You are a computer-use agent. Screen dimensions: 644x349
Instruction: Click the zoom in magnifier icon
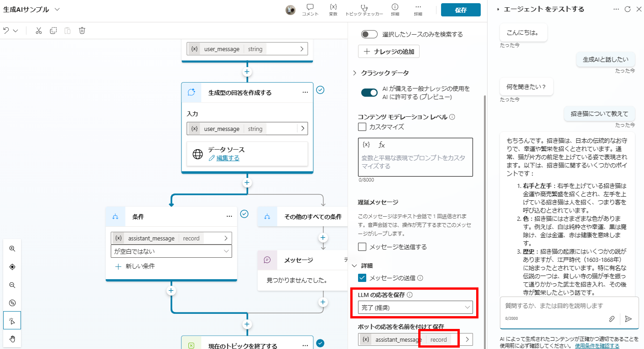12,249
